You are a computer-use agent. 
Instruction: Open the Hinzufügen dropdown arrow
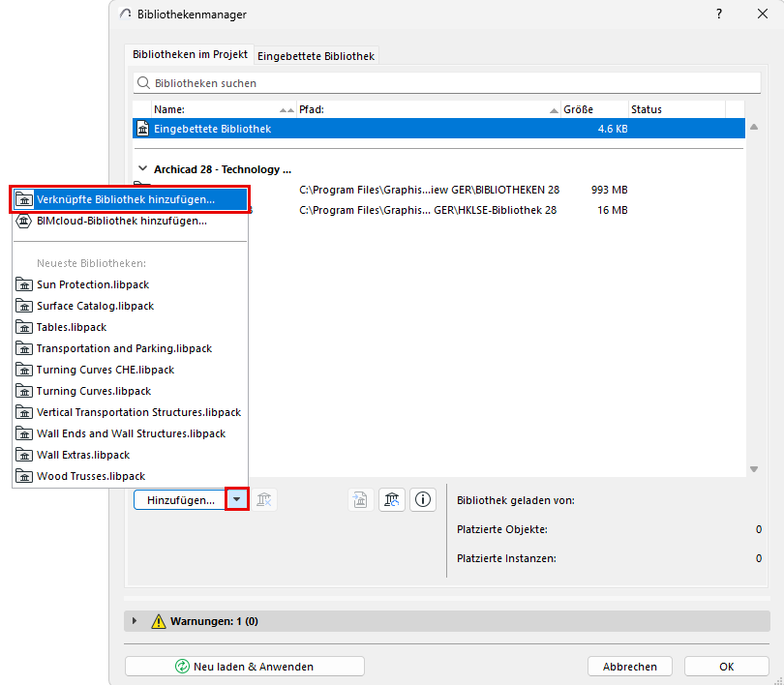pos(236,499)
